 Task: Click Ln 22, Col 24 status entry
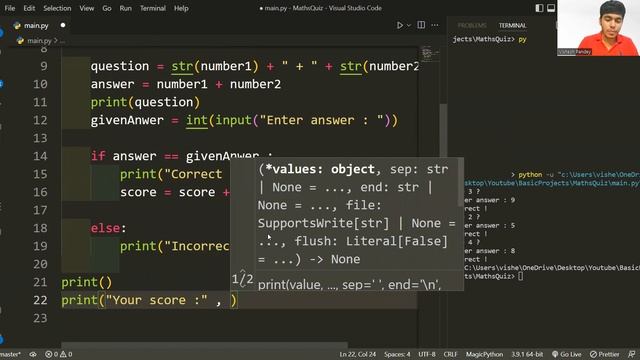coord(358,354)
